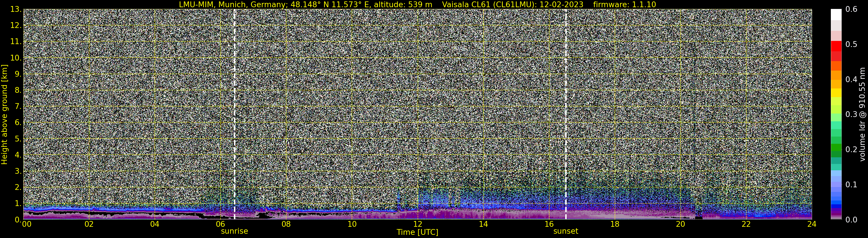Click the colorbar tick label "0.4"
868x238 pixels.
click(x=852, y=80)
